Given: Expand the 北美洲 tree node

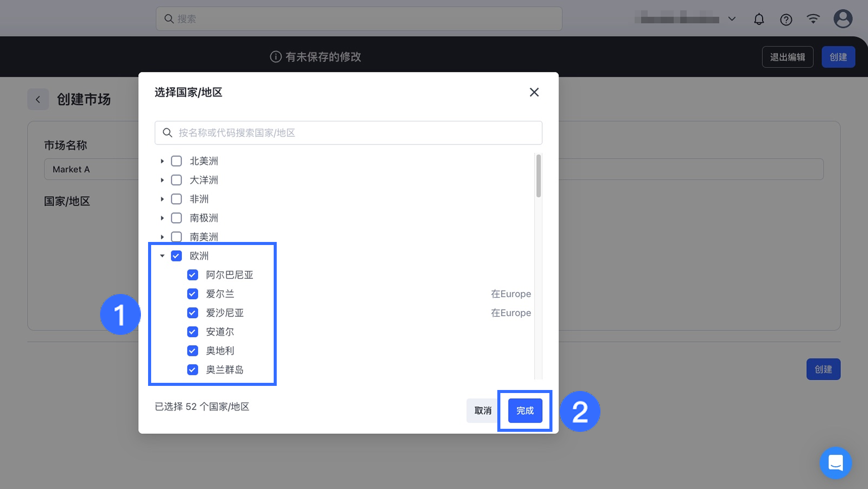Looking at the screenshot, I should point(162,161).
